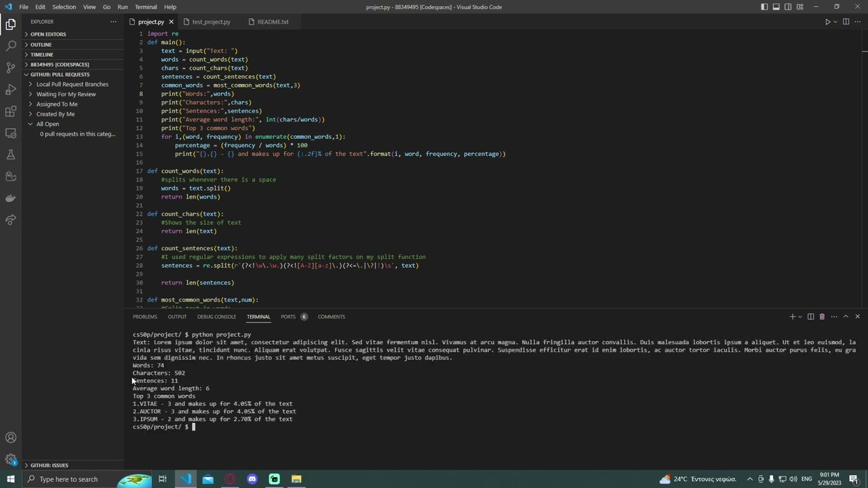Open the CS50 duck debugger view
868x488 pixels.
pyautogui.click(x=11, y=176)
